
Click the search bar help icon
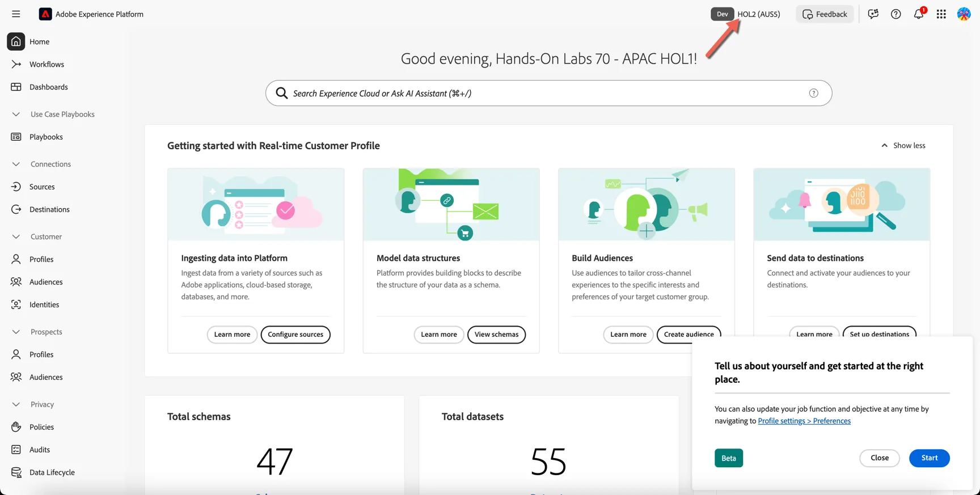[814, 93]
